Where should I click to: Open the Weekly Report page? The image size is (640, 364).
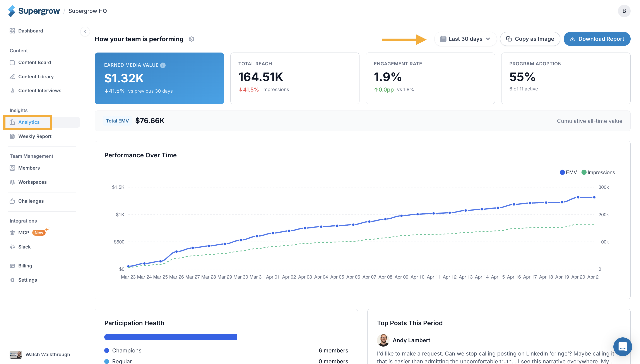pos(35,136)
